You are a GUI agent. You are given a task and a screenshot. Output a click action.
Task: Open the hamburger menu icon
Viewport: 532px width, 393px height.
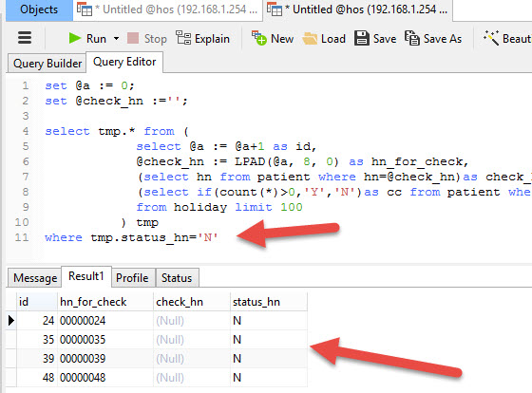[25, 38]
